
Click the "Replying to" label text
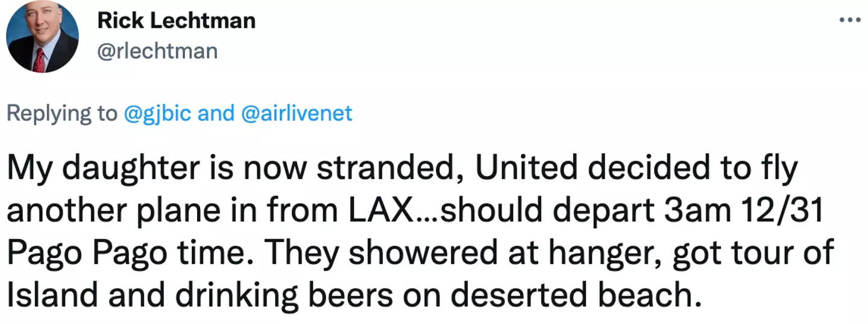tap(62, 113)
